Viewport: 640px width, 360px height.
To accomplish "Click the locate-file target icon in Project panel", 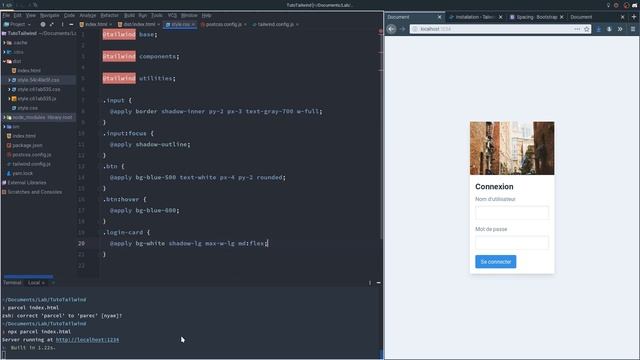I will point(43,24).
